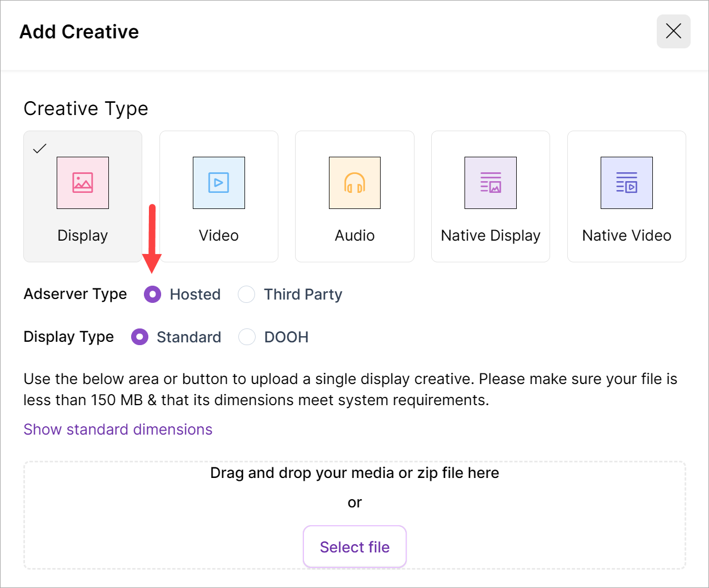Select the purple Native Display icon
Image resolution: width=709 pixels, height=588 pixels.
click(x=490, y=183)
